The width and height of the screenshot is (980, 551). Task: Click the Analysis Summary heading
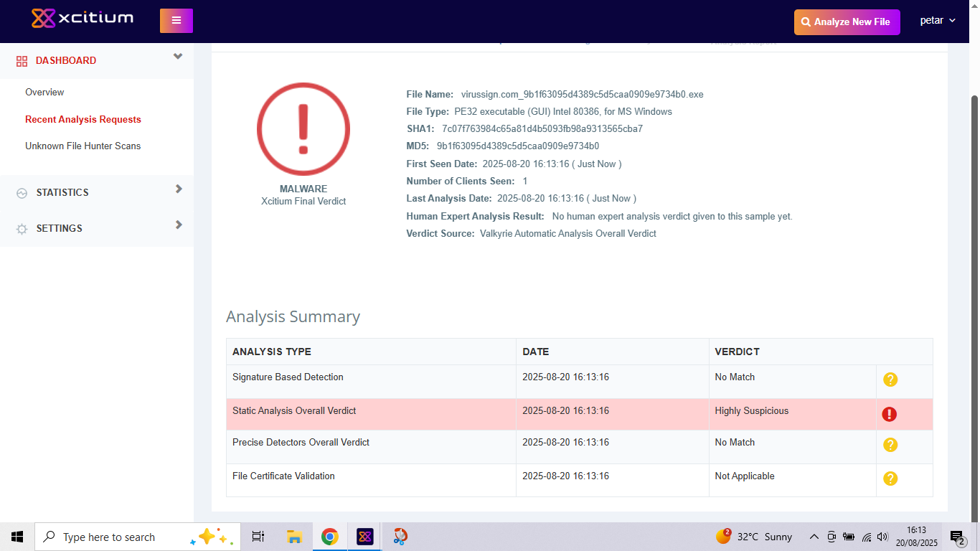click(293, 316)
